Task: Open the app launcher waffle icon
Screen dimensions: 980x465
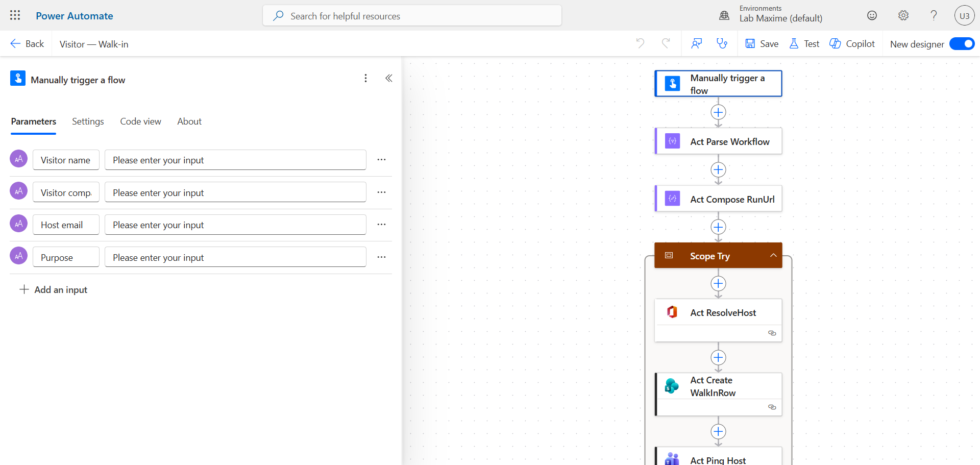Action: (x=15, y=15)
